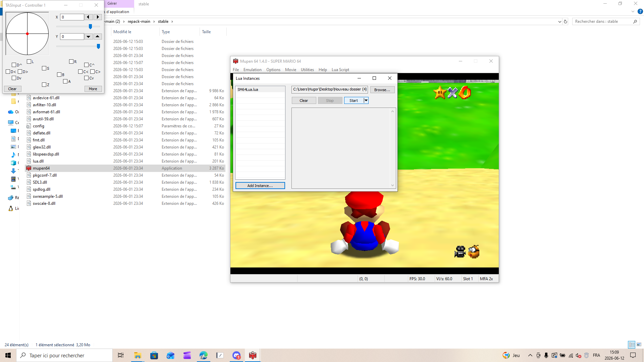Check the S start button checkbox

[44, 68]
